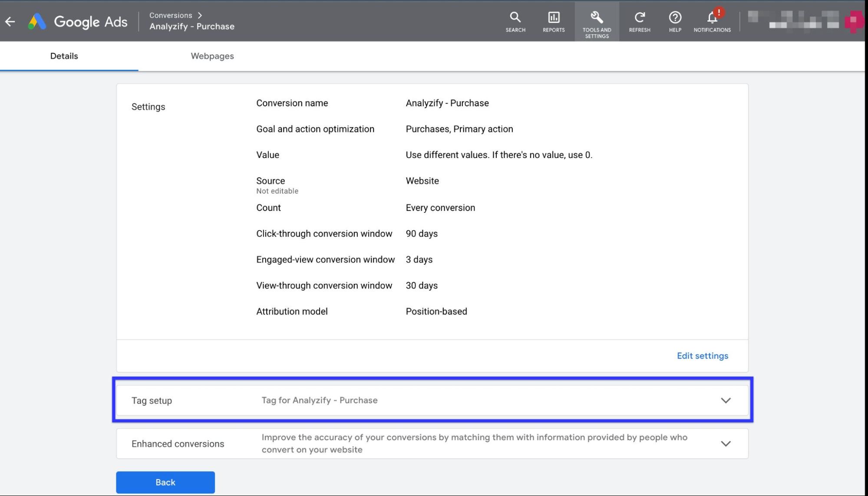Screen dimensions: 868x496
Task: Click the header title 'Analyzify - Purchase'
Action: (x=192, y=26)
